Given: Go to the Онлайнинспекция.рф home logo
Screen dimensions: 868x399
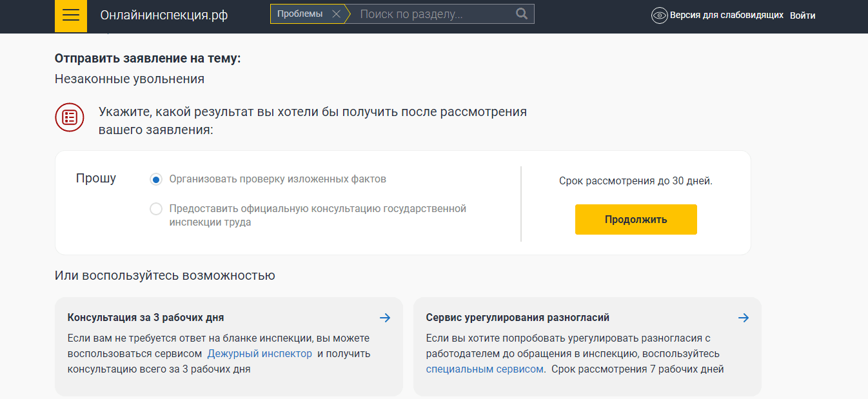Looking at the screenshot, I should [x=164, y=15].
